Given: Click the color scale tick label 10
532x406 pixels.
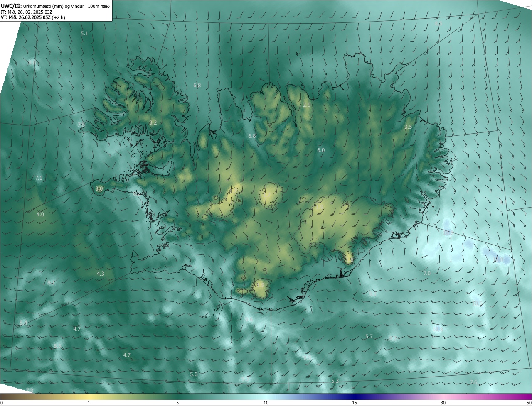Looking at the screenshot, I should (x=266, y=403).
